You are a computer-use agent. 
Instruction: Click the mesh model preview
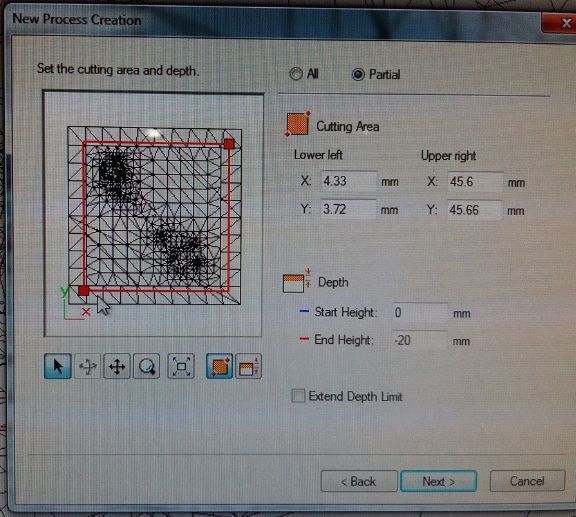click(154, 216)
